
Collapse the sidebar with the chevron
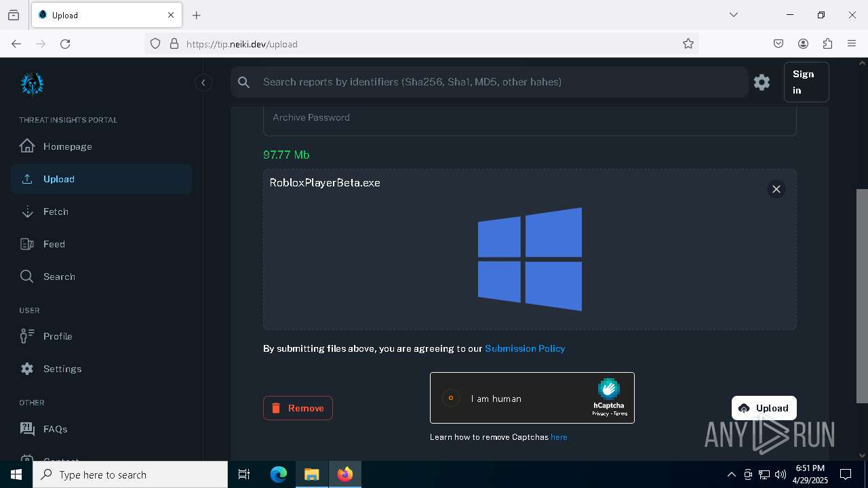203,83
